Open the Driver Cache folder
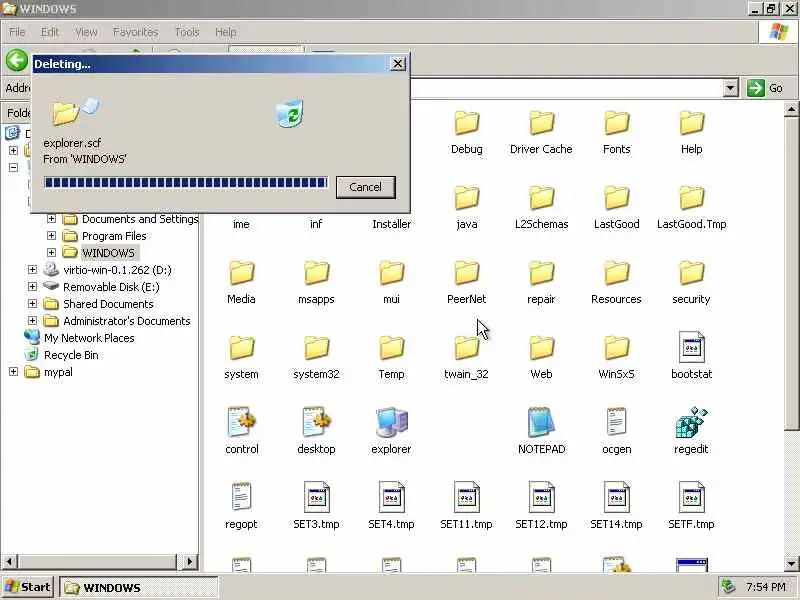Screen dimensions: 800x600 tap(541, 133)
